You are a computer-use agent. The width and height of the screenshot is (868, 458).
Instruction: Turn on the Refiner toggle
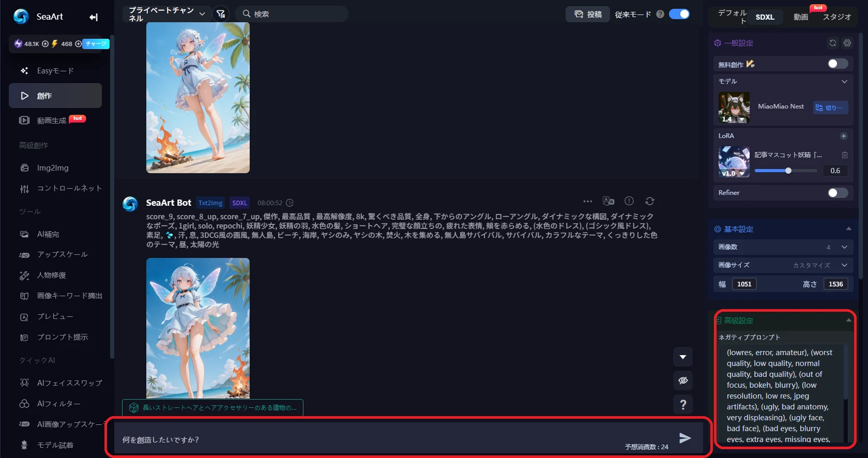[x=837, y=193]
